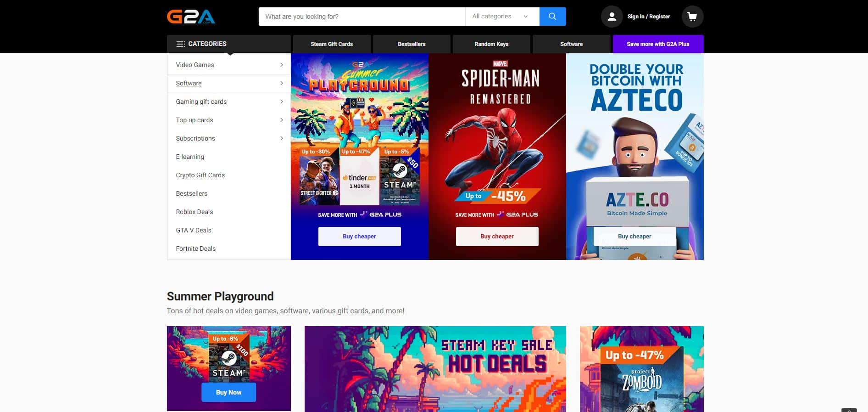Click Buy cheaper on Summer Playground banner
Screen dimensions: 868x412
[x=359, y=237]
